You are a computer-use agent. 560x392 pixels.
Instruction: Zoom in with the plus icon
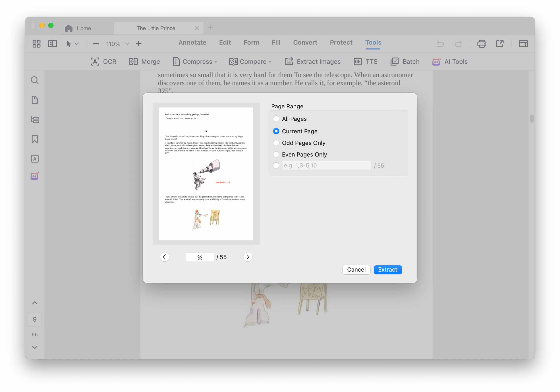[x=139, y=44]
